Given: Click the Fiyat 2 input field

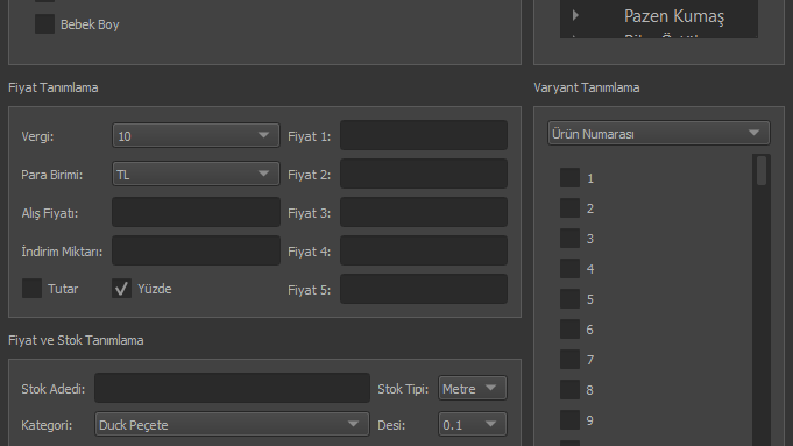Looking at the screenshot, I should pyautogui.click(x=424, y=174).
